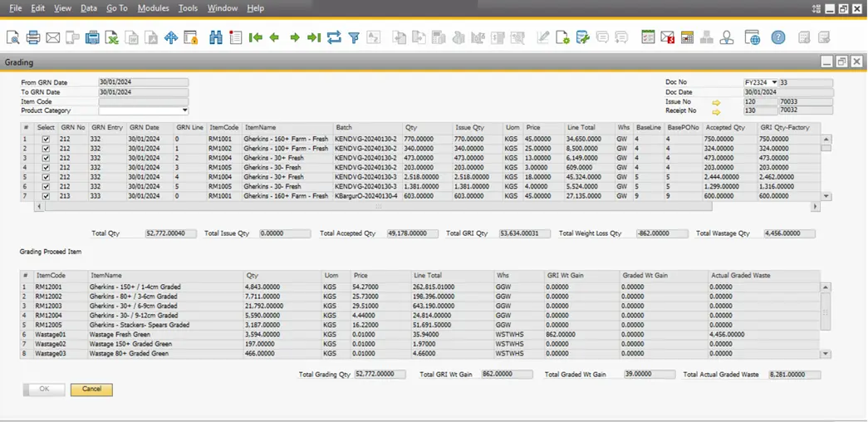Go to the first data record
The height and width of the screenshot is (422, 868).
tap(256, 37)
